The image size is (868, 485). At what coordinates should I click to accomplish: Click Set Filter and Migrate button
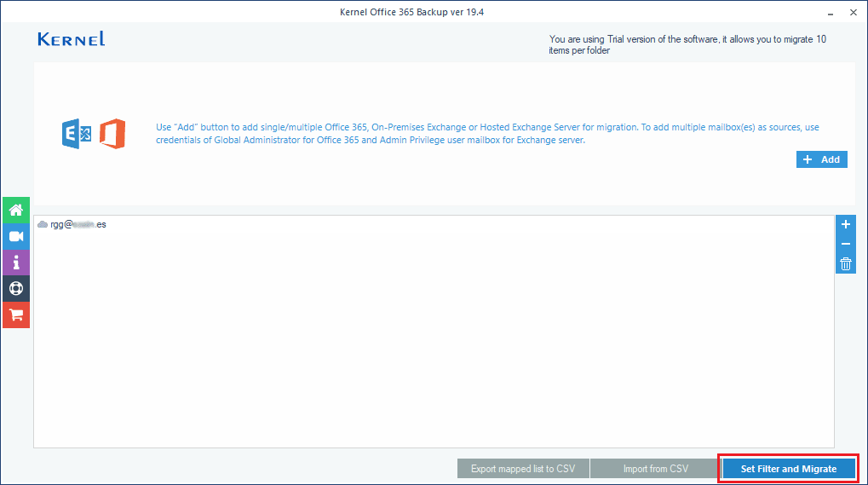pyautogui.click(x=788, y=469)
